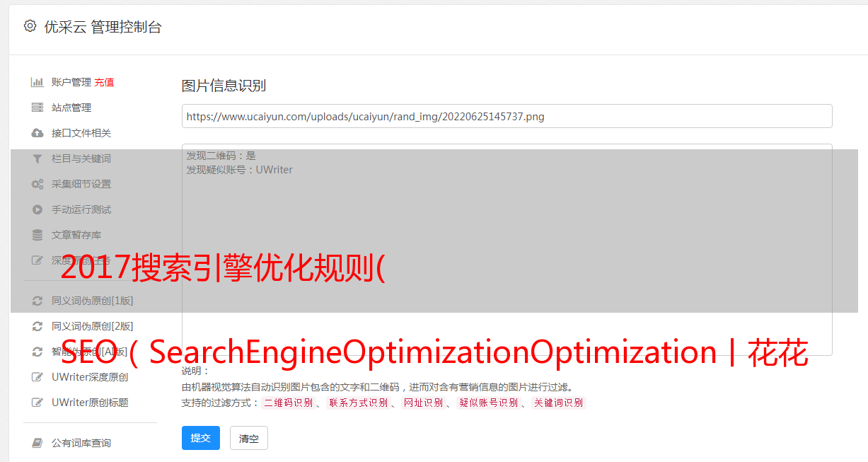
Task: Click the 疑似账号识别 filter tag
Action: pos(489,403)
